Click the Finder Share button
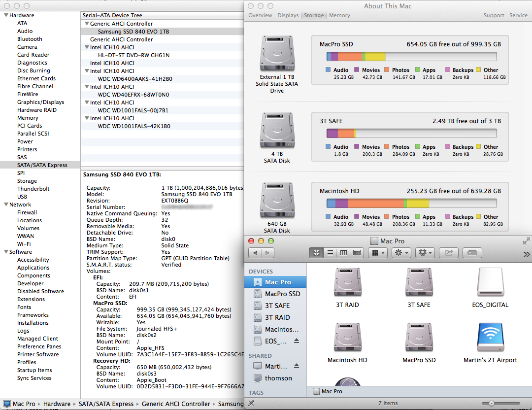532x410 pixels. click(x=449, y=253)
